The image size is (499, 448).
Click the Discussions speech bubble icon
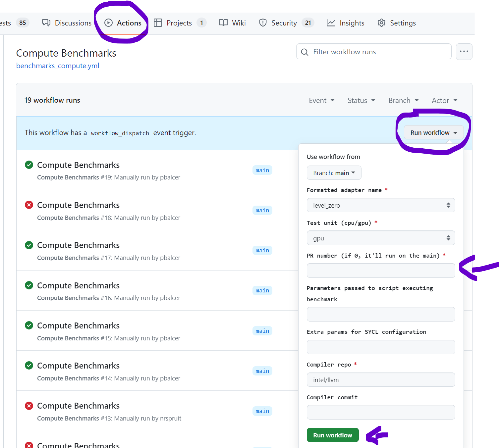[46, 23]
